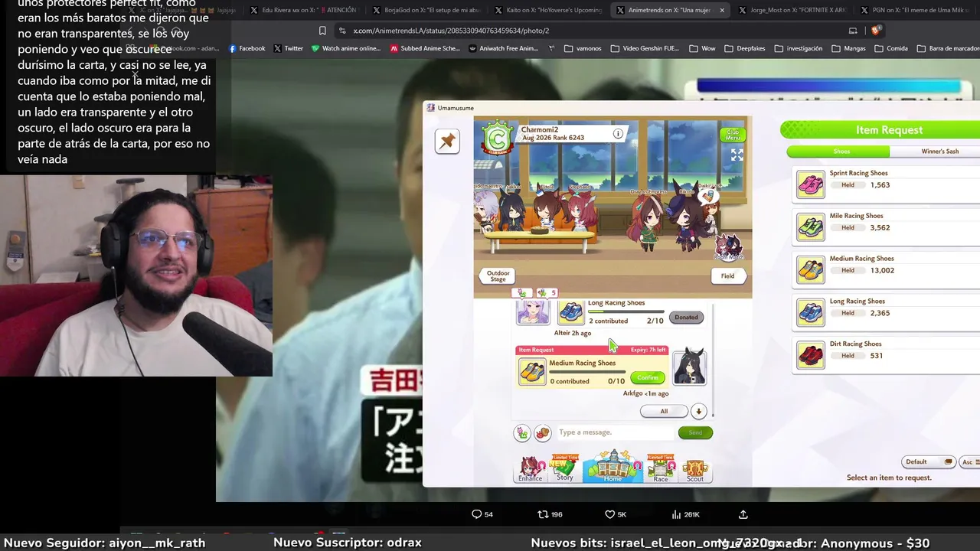Click the Donated button for Long Racing Shoes
The height and width of the screenshot is (551, 980).
686,317
